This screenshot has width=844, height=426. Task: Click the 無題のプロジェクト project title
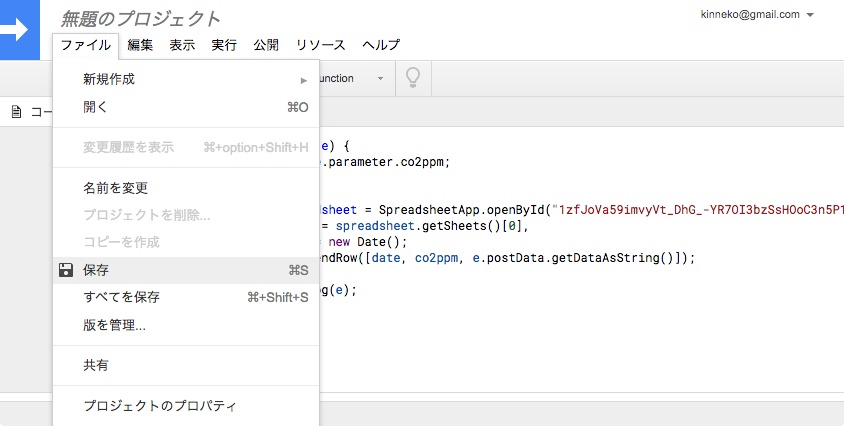[140, 18]
